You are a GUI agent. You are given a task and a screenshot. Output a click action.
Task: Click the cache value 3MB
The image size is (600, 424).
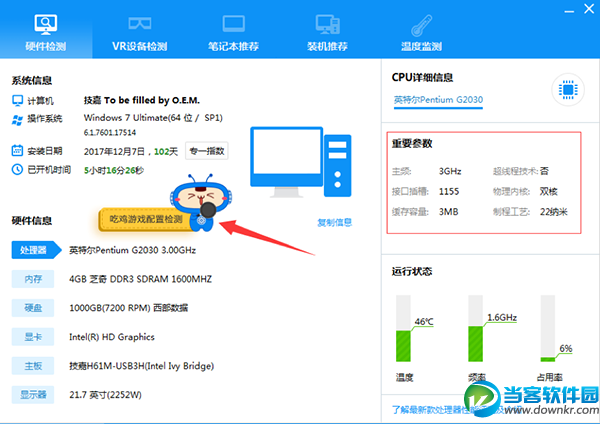coord(448,212)
